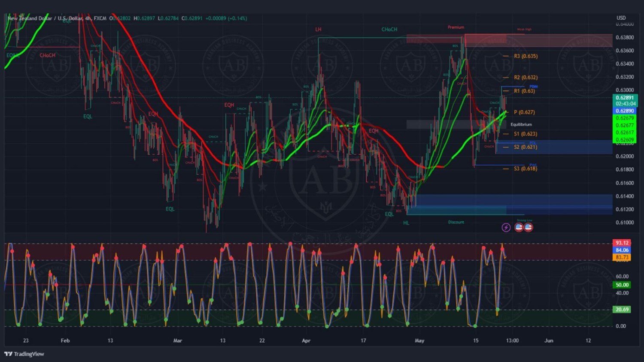644x362 pixels.
Task: Click the C0.62891 close value in header
Action: coord(192,18)
